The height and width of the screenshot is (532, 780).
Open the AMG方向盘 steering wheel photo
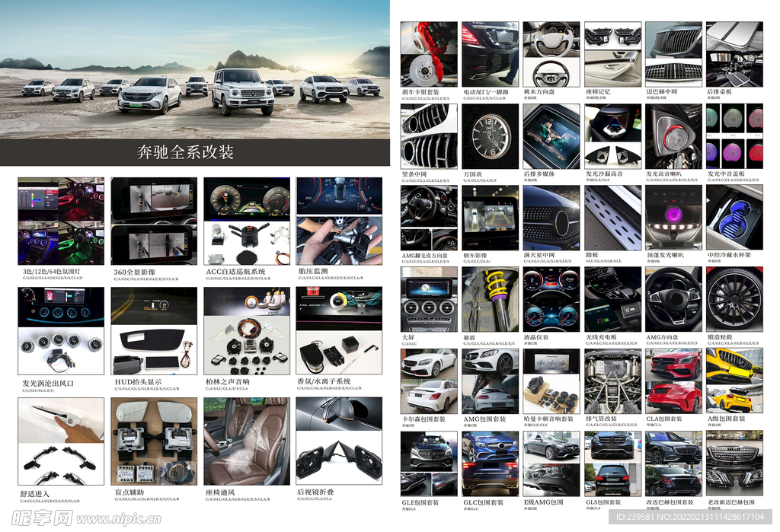(x=673, y=299)
